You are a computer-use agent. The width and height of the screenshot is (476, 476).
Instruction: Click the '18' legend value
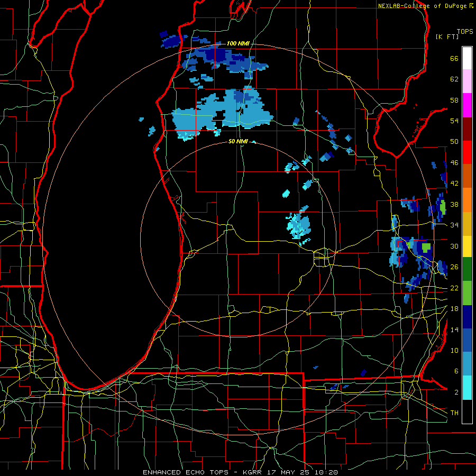(x=454, y=309)
